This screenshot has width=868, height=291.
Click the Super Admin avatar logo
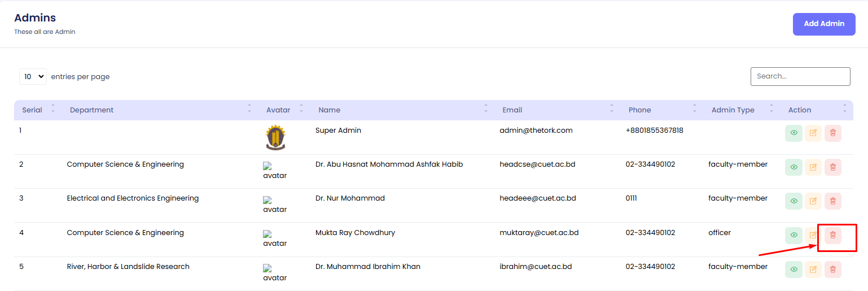click(x=275, y=137)
